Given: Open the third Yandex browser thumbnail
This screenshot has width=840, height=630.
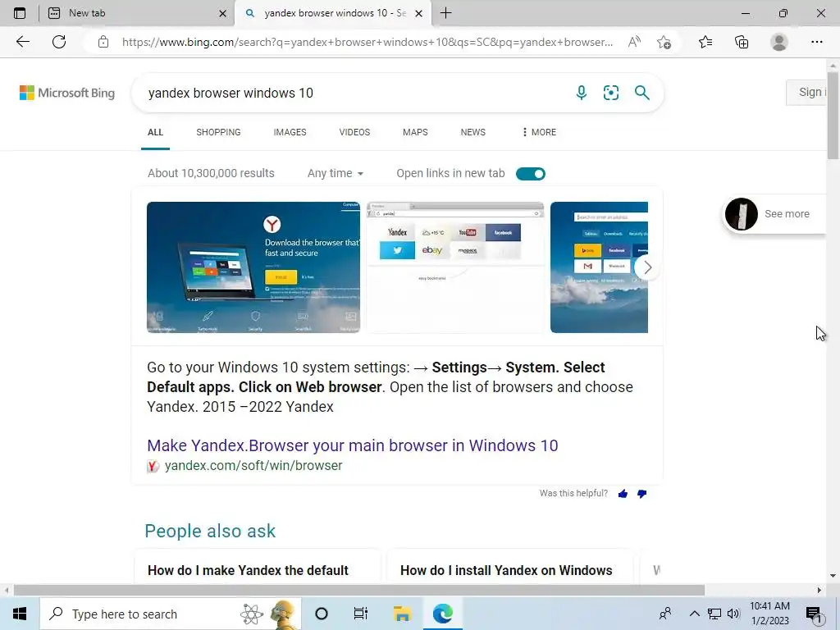Looking at the screenshot, I should pos(599,267).
